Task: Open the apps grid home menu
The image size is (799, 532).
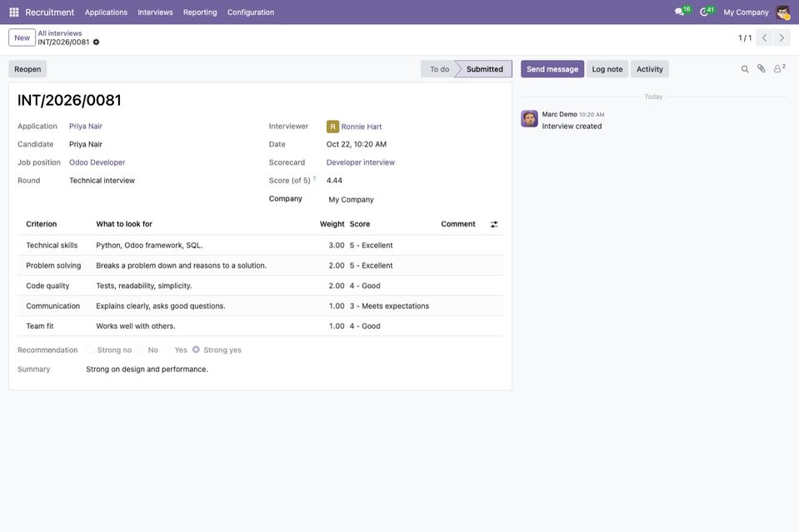Action: pos(14,12)
